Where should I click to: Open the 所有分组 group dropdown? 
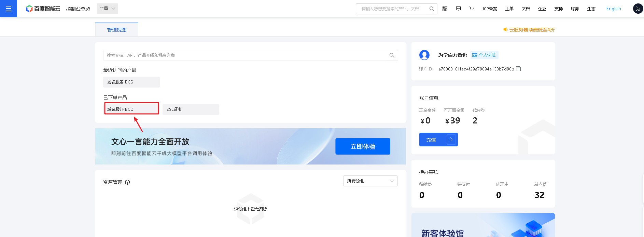(370, 181)
